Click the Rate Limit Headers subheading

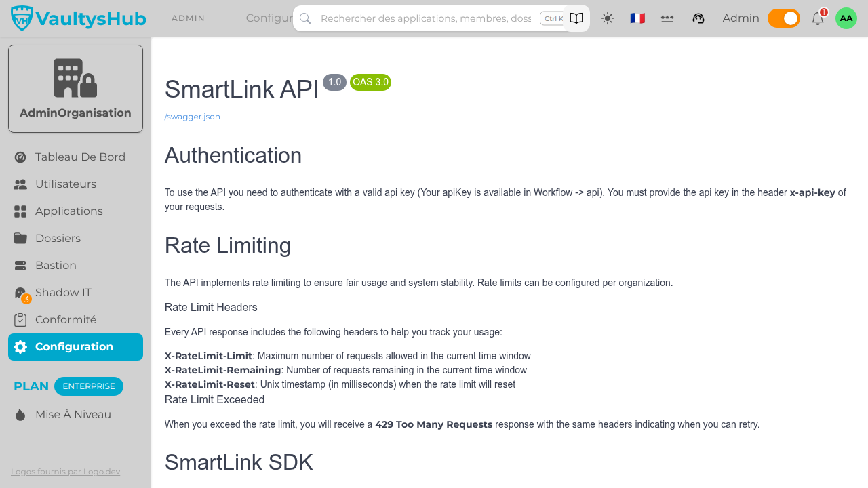pos(211,308)
